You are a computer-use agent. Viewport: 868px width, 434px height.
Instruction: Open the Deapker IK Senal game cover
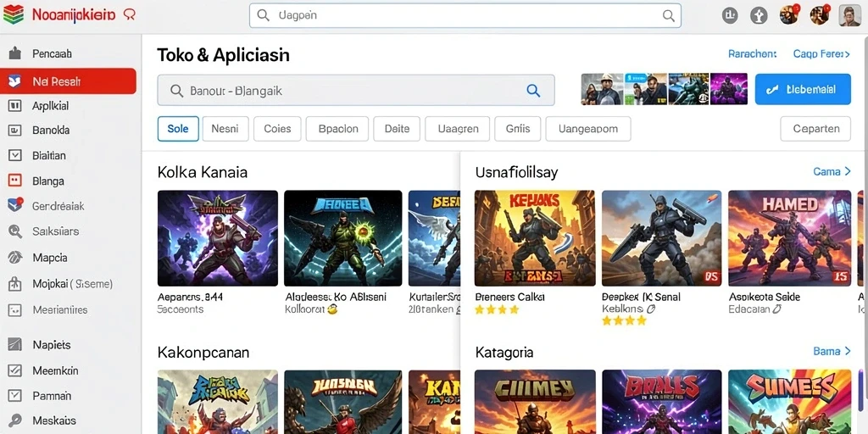click(x=661, y=238)
